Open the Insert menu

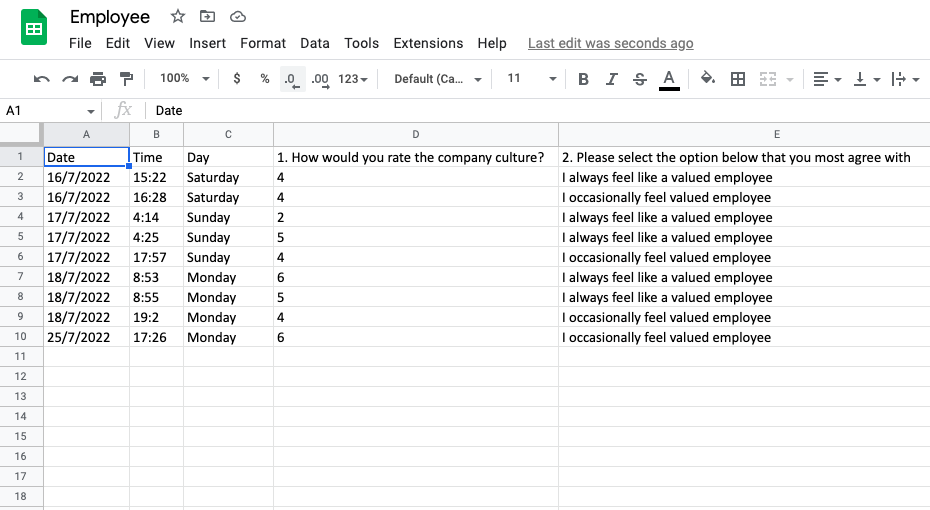pos(207,43)
